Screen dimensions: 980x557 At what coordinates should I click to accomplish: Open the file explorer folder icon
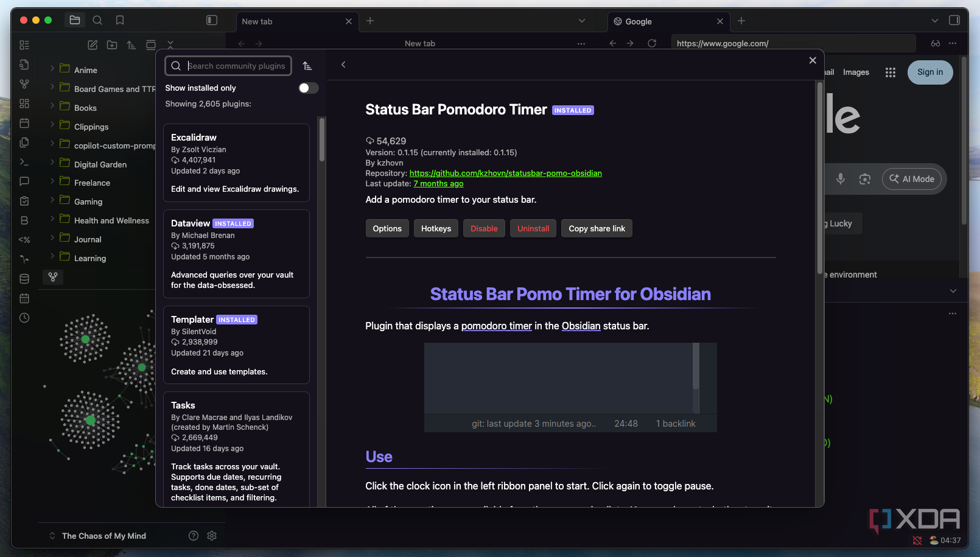pos(75,20)
